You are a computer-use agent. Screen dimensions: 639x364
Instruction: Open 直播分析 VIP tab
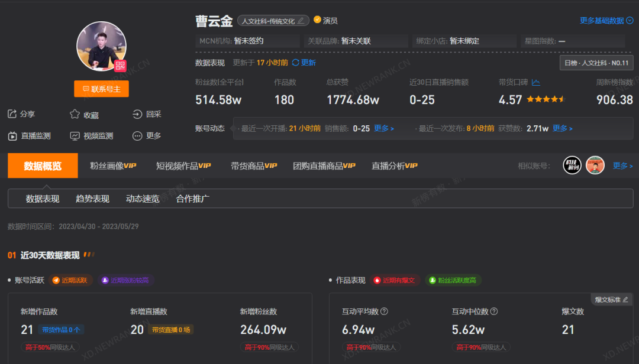coord(395,165)
